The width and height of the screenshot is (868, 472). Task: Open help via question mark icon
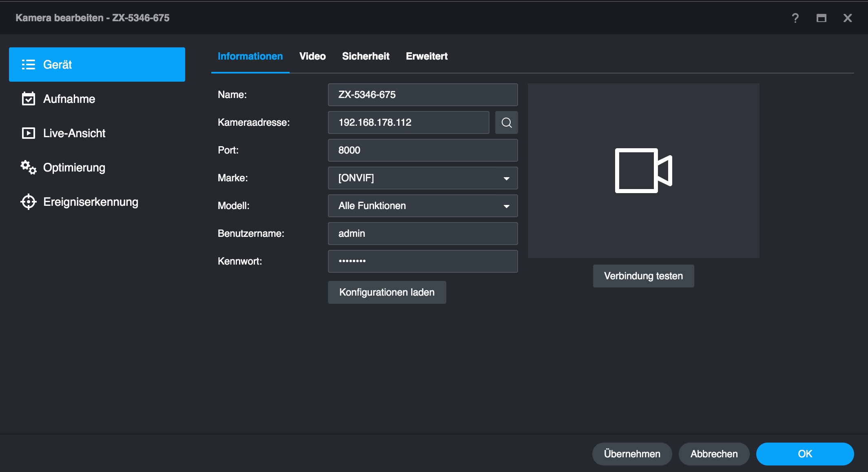(795, 18)
